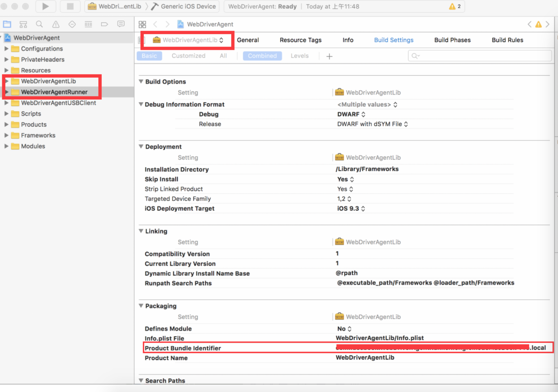Screen dimensions: 558x392
Task: Select the All settings filter
Action: (x=223, y=56)
